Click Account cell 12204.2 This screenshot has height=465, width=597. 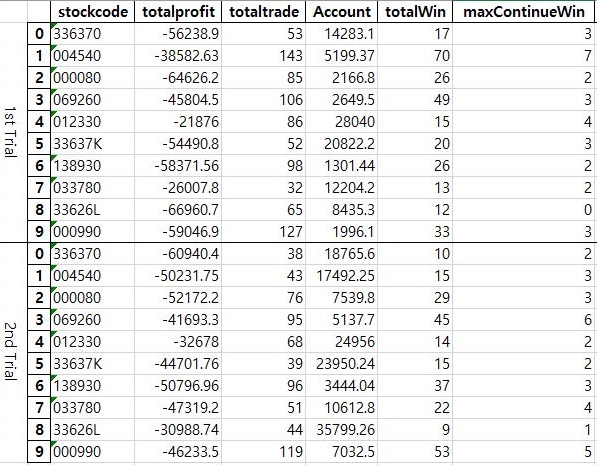[342, 188]
